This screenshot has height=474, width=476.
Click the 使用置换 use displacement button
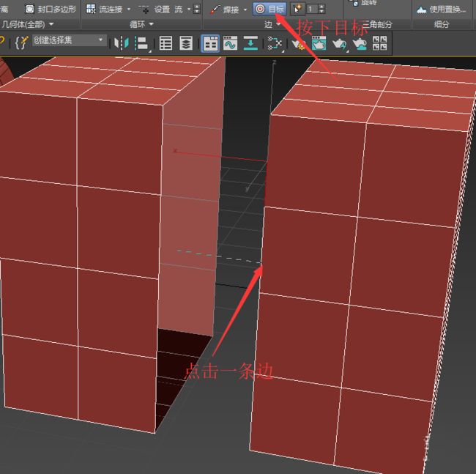coord(442,10)
